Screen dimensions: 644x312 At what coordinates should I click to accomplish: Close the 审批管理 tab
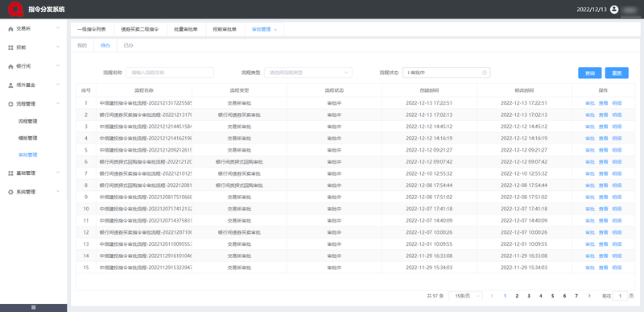pyautogui.click(x=275, y=30)
